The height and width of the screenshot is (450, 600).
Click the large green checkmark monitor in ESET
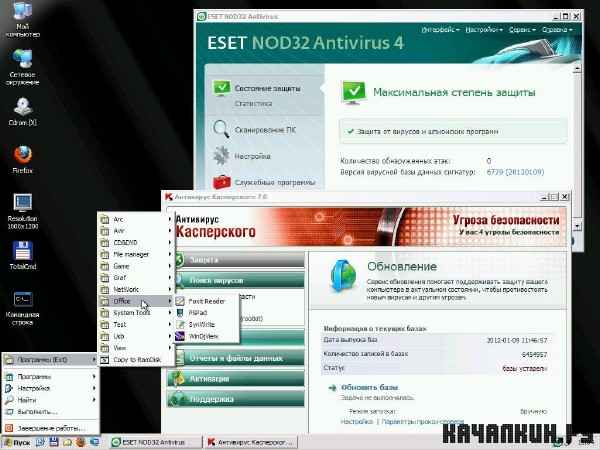pos(353,92)
